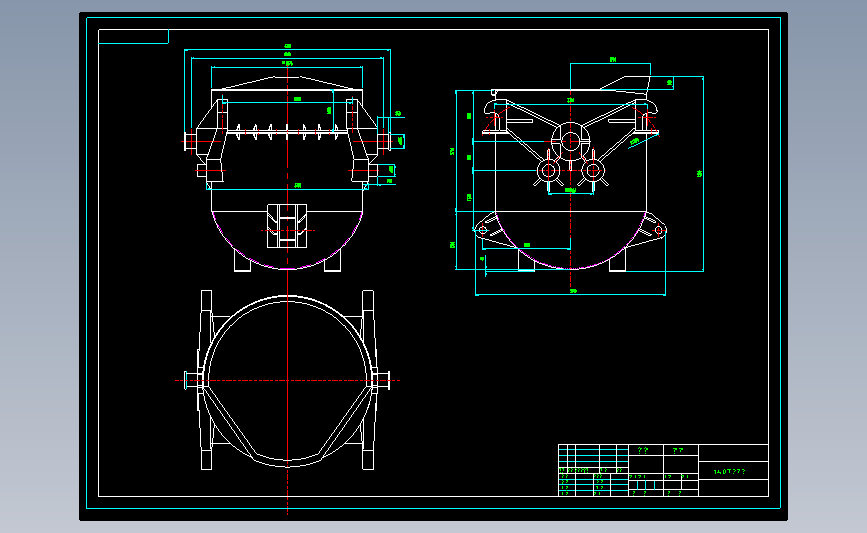Select the circular top-view drawing of the vessel
Viewport: 867px width, 533px height.
287,380
